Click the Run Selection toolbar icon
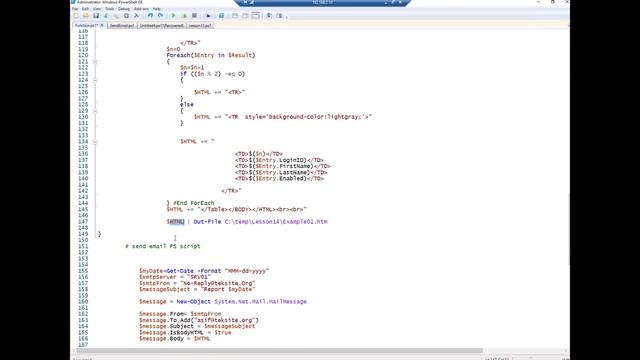This screenshot has width=640, height=360. coord(184,16)
